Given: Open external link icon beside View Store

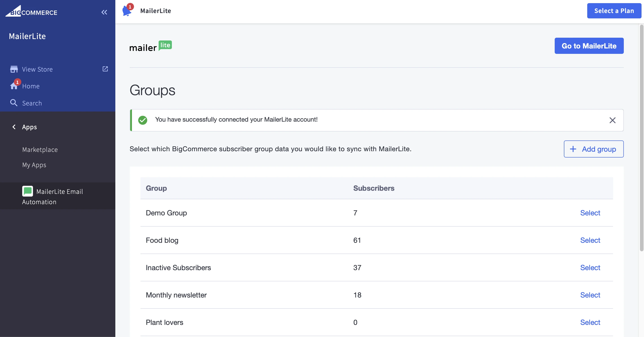Looking at the screenshot, I should (105, 69).
